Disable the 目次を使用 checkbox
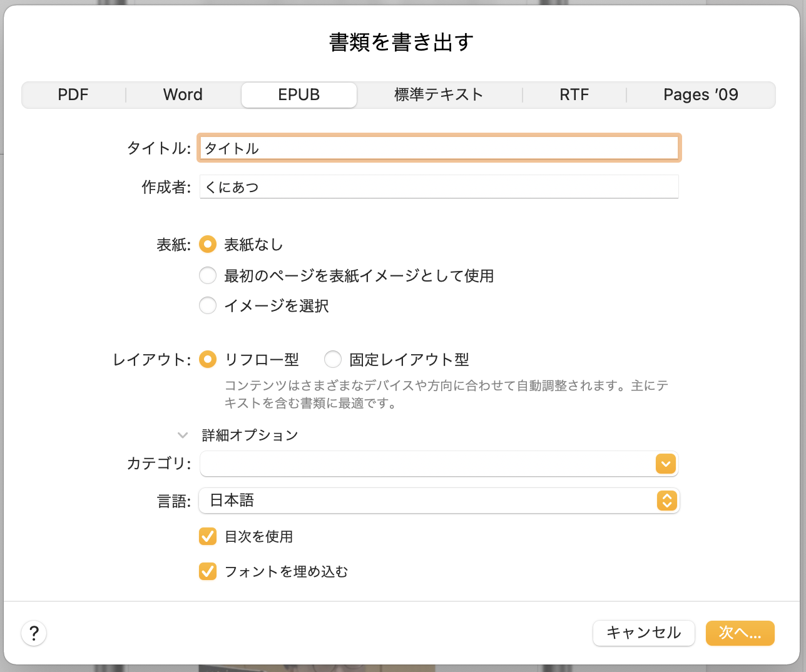Screen dimensions: 806x672 point(207,536)
